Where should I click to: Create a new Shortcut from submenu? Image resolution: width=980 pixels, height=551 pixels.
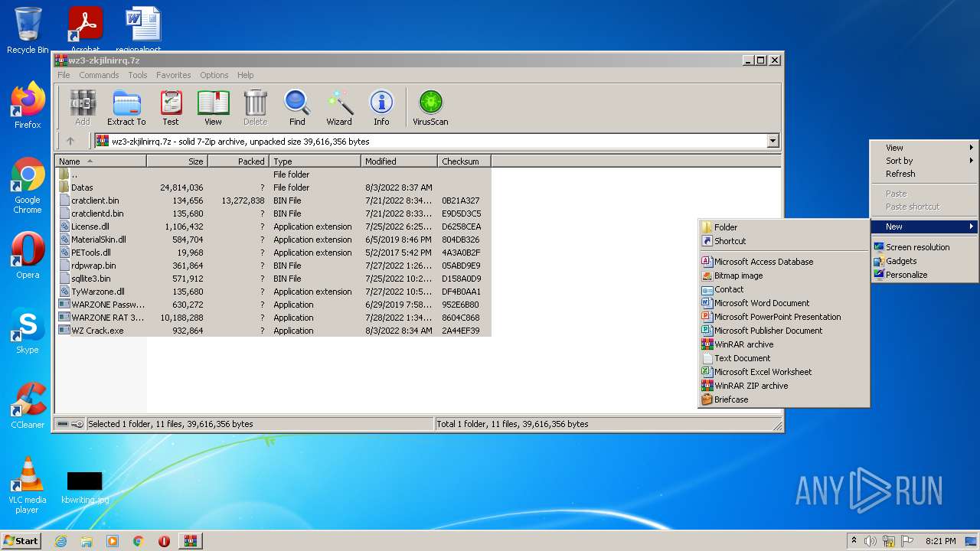pyautogui.click(x=784, y=241)
